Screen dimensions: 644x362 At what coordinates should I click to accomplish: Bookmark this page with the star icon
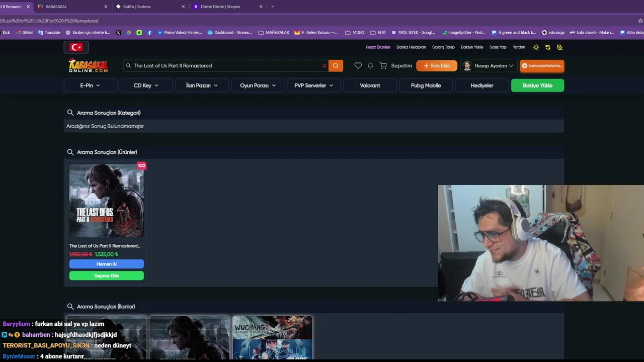pyautogui.click(x=640, y=21)
